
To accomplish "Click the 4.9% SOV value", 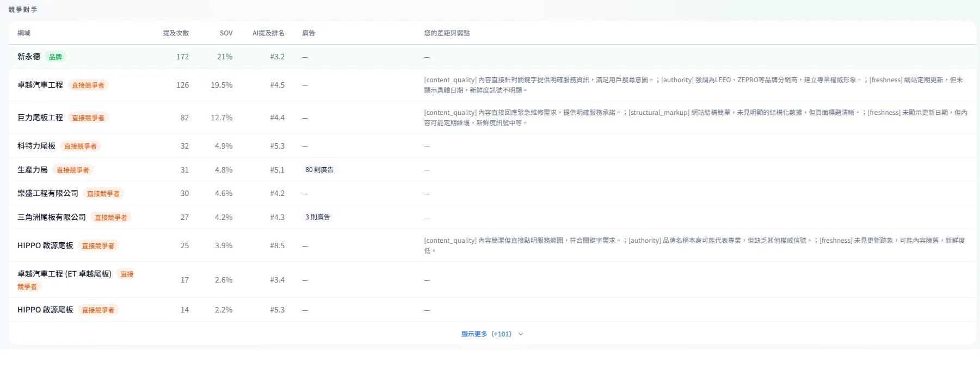I will point(224,146).
